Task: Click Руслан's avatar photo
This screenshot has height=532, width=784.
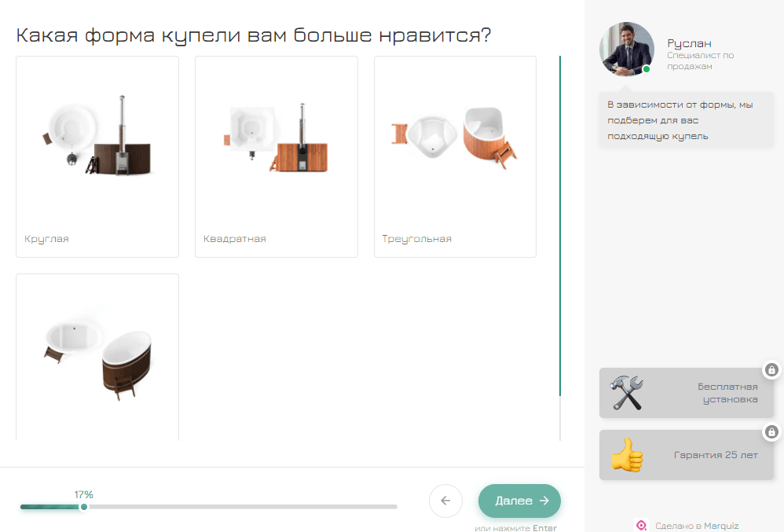Action: (x=627, y=49)
